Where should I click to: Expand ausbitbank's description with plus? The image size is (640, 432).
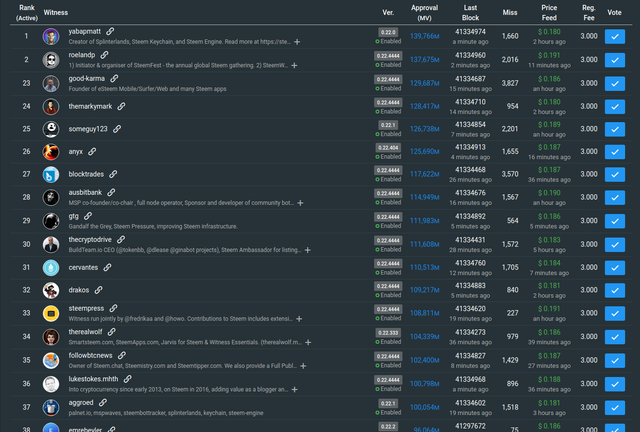pyautogui.click(x=300, y=203)
